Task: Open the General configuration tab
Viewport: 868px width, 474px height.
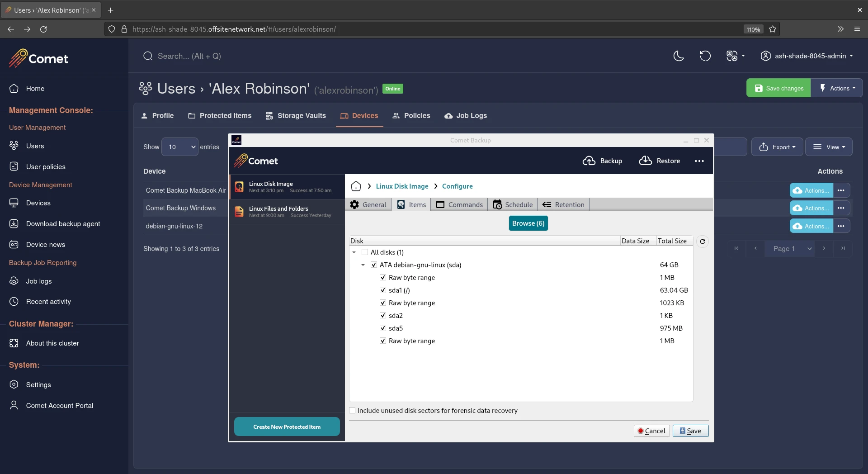Action: pyautogui.click(x=368, y=205)
